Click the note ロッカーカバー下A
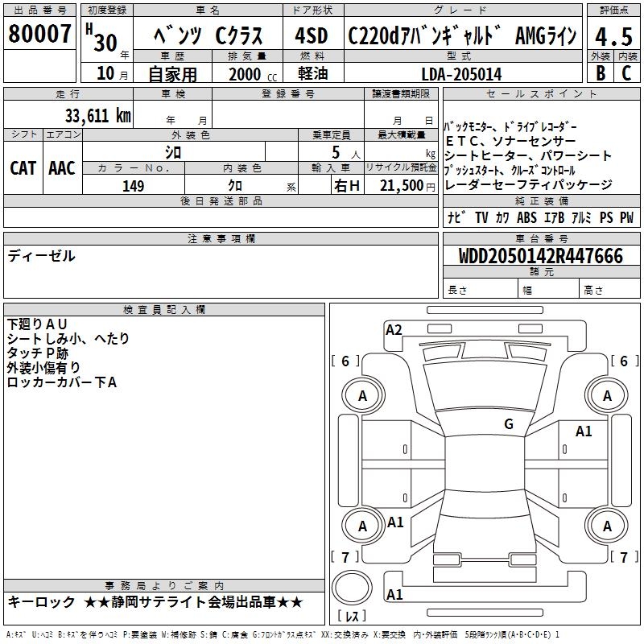Screen dimensions: 644x644 (62, 382)
